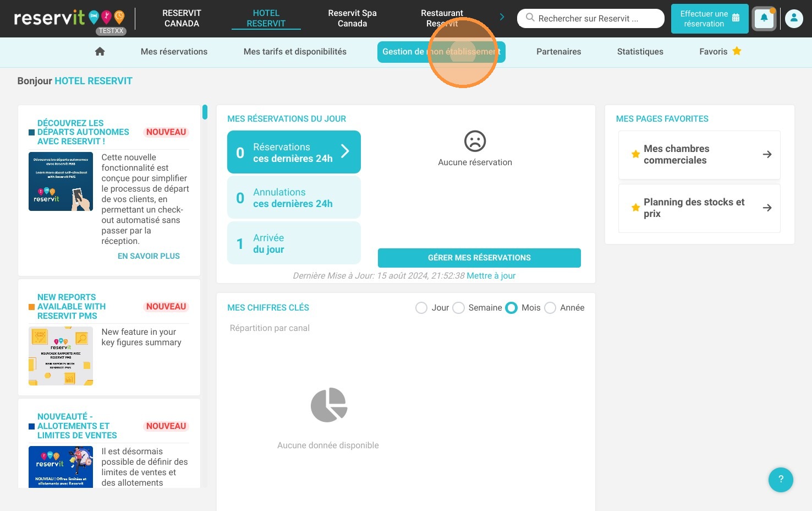The width and height of the screenshot is (812, 511).
Task: Open Mes tarifs et disponibilités menu
Action: 295,51
